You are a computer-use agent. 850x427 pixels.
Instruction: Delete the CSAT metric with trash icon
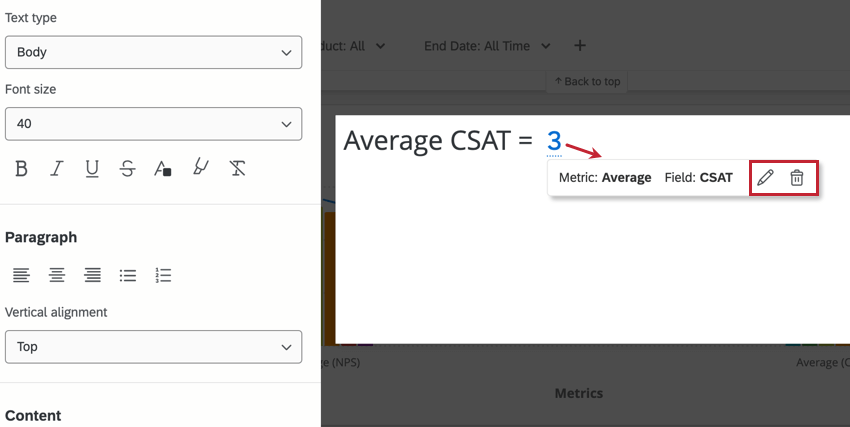[797, 178]
